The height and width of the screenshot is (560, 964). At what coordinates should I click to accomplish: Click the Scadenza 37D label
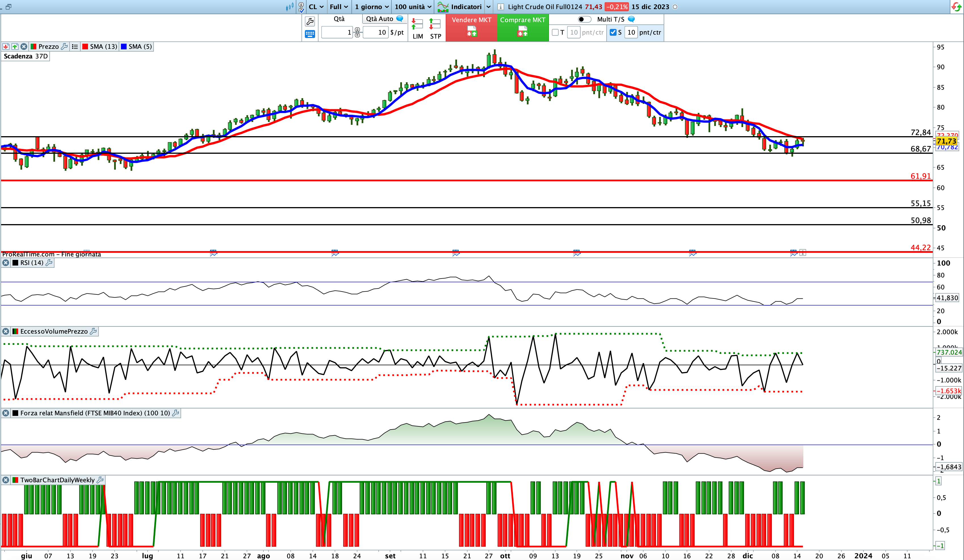tap(26, 56)
